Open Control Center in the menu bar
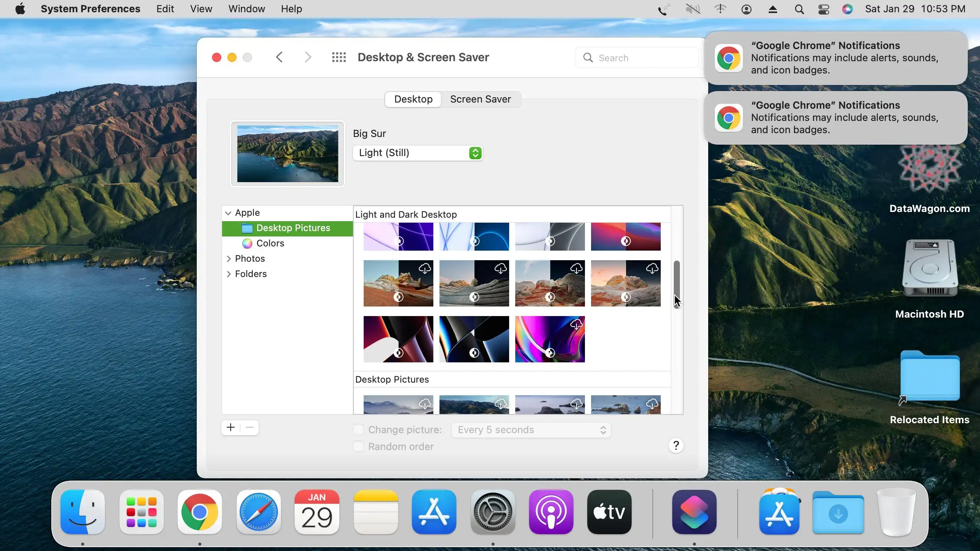The height and width of the screenshot is (551, 980). 823,9
